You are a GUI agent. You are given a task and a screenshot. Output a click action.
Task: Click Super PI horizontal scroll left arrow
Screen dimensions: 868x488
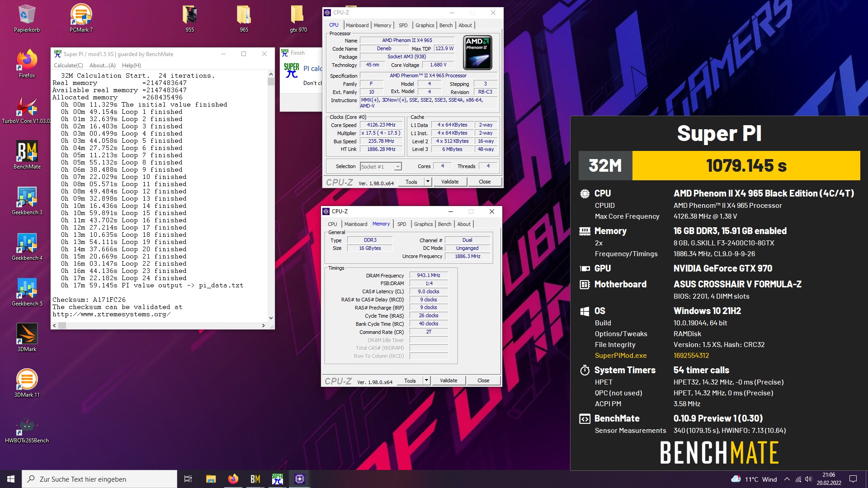(55, 325)
